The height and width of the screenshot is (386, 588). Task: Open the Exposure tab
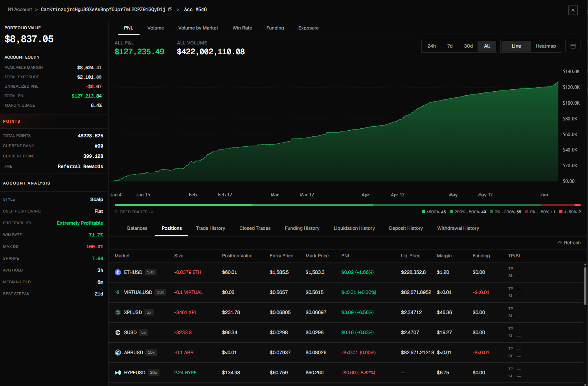click(309, 28)
